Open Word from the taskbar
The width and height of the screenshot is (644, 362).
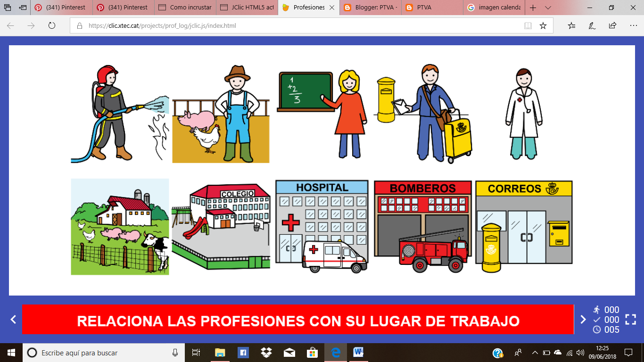(x=358, y=352)
